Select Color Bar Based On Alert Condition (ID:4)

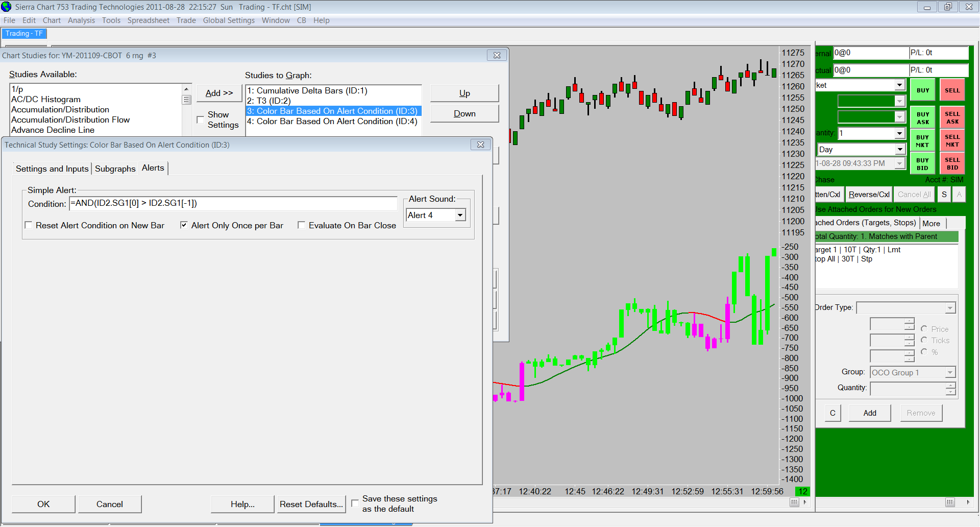(333, 121)
